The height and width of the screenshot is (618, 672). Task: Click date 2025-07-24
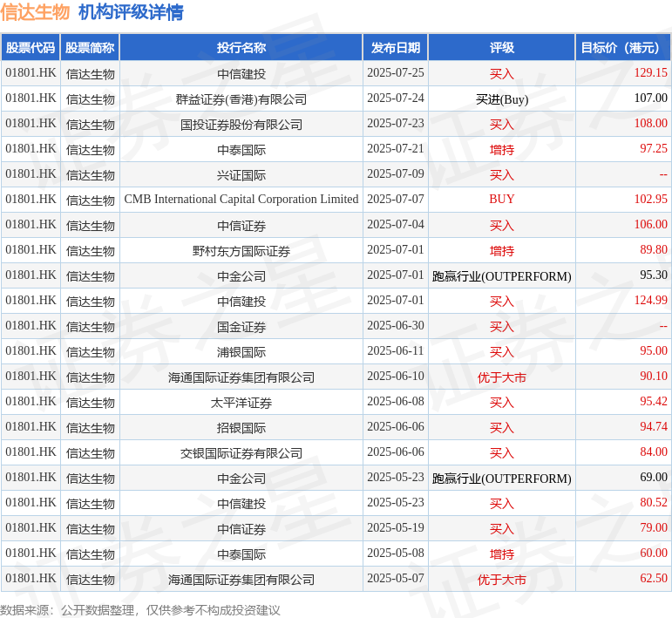click(396, 98)
